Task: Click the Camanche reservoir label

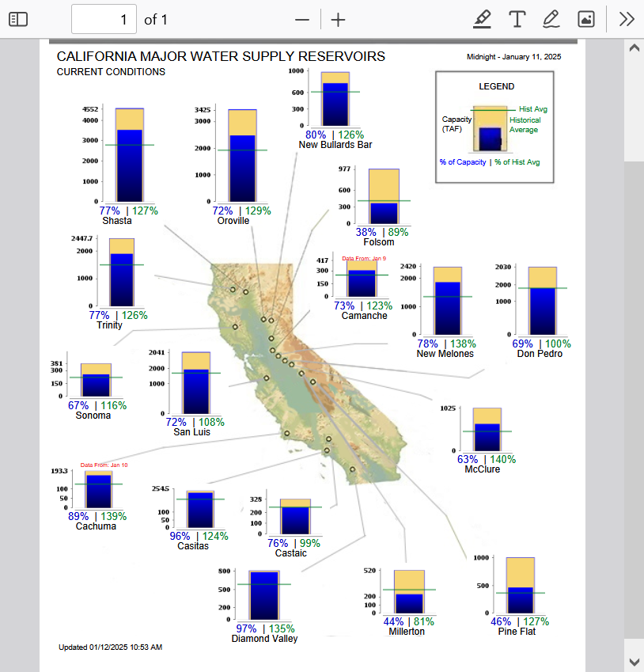Action: click(364, 316)
